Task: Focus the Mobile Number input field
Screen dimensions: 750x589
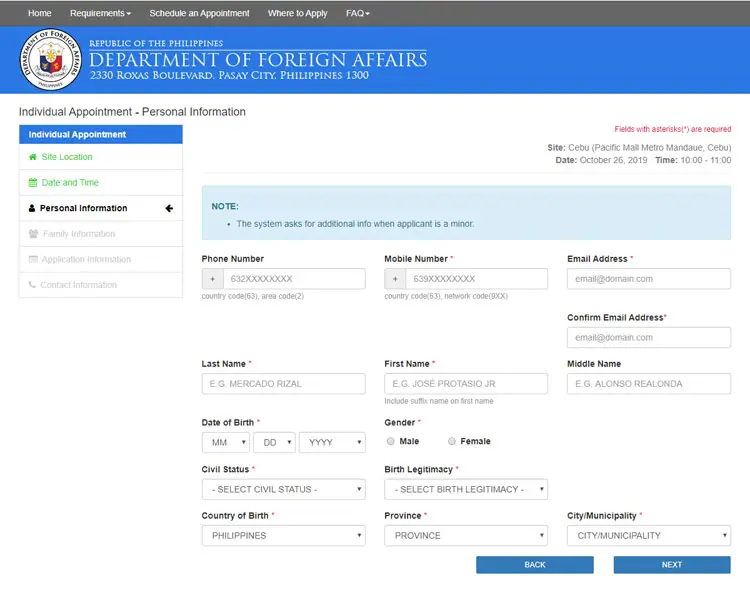Action: pos(477,279)
